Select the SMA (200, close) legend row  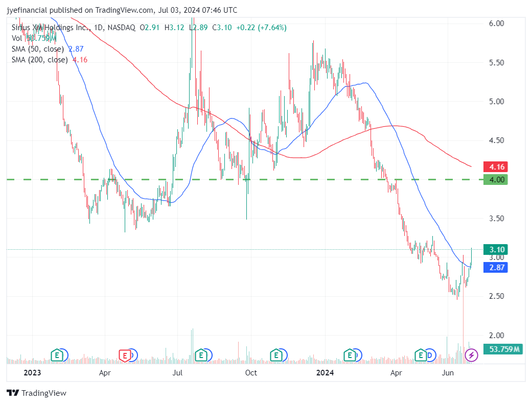pos(50,60)
